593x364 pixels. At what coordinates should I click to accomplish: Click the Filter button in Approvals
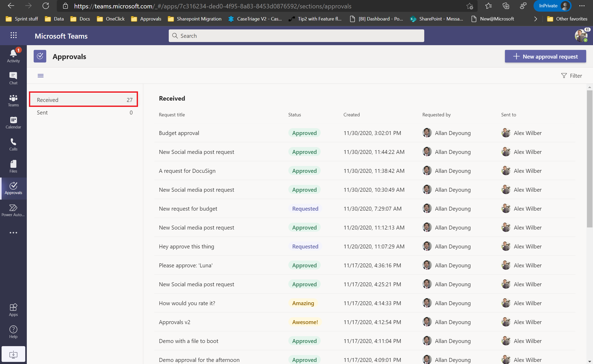pos(571,75)
